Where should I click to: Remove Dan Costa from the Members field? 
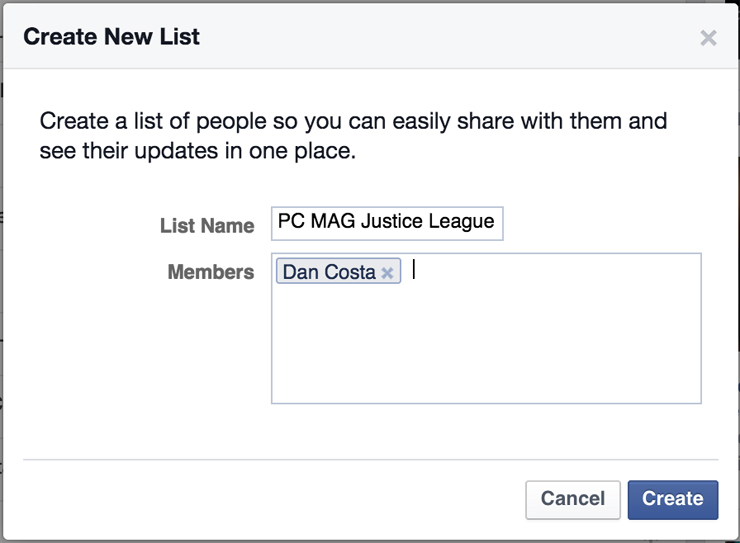click(387, 273)
